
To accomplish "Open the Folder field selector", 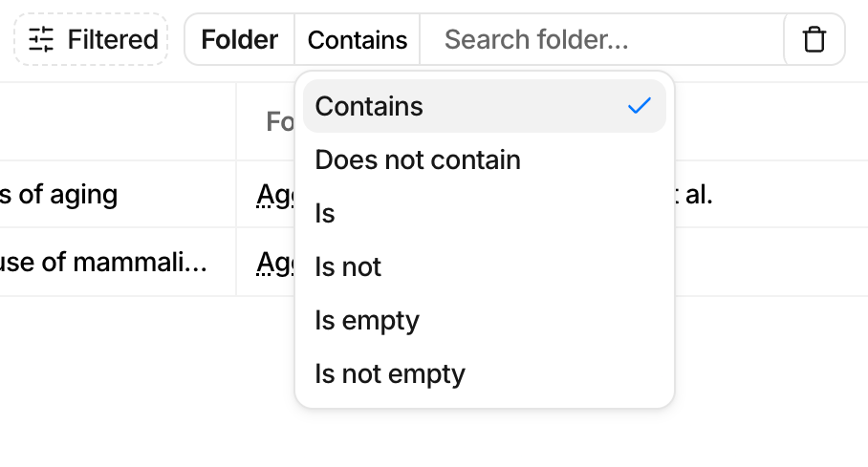I will (239, 39).
